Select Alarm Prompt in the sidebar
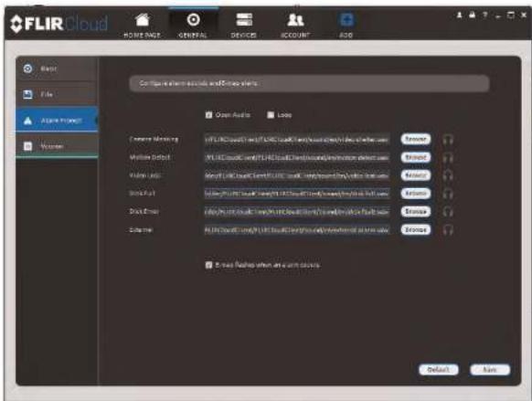The width and height of the screenshot is (532, 401). coord(57,120)
